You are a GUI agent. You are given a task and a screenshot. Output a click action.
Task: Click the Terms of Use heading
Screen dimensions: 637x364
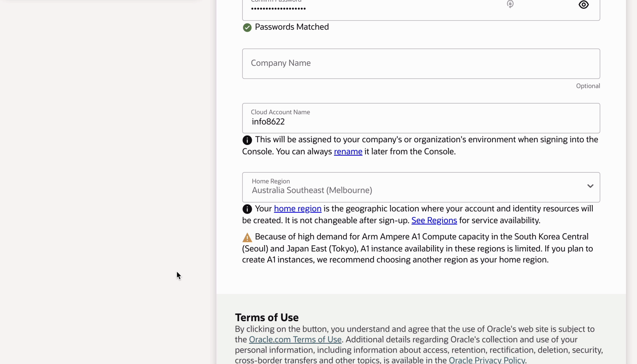[266, 317]
